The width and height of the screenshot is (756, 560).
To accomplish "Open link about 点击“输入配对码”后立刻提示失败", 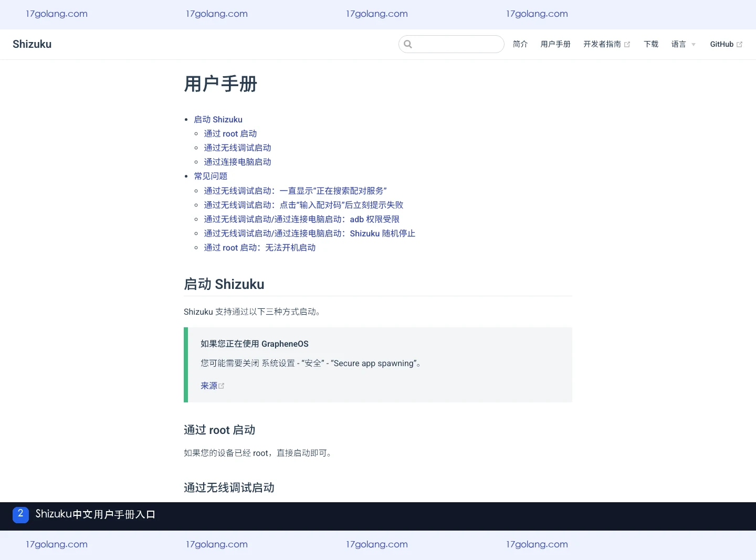I will point(303,205).
